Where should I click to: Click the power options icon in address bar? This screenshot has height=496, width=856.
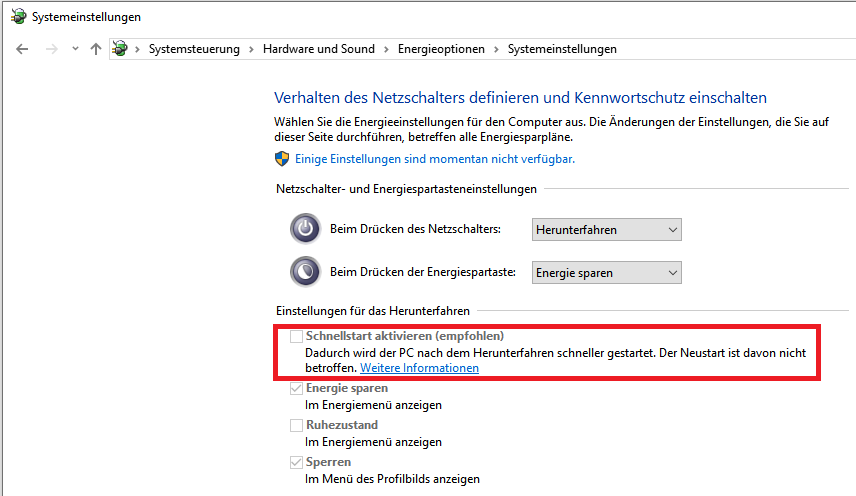pyautogui.click(x=120, y=49)
